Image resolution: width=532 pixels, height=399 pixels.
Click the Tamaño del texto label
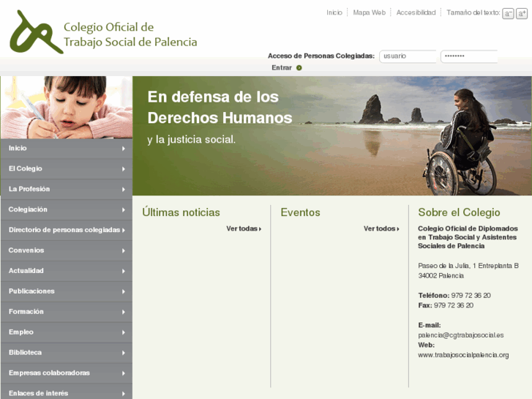pyautogui.click(x=473, y=12)
